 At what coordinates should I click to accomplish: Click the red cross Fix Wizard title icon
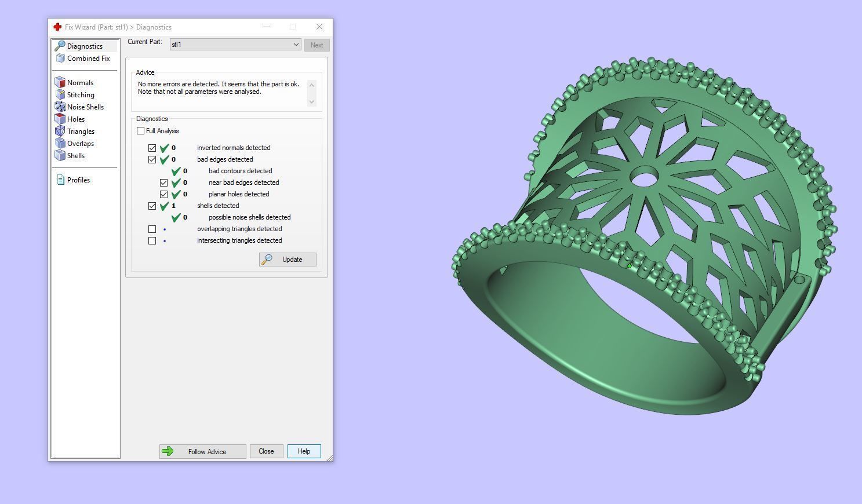57,27
